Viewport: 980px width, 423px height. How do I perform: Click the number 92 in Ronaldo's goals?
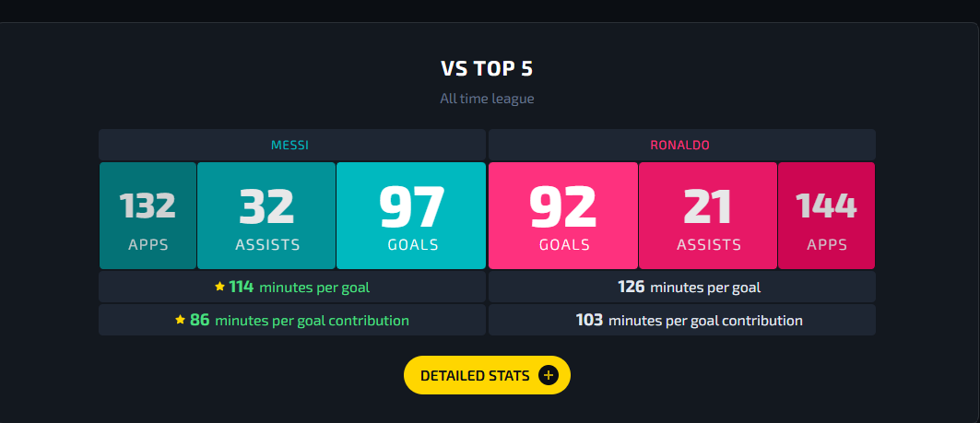tap(563, 207)
